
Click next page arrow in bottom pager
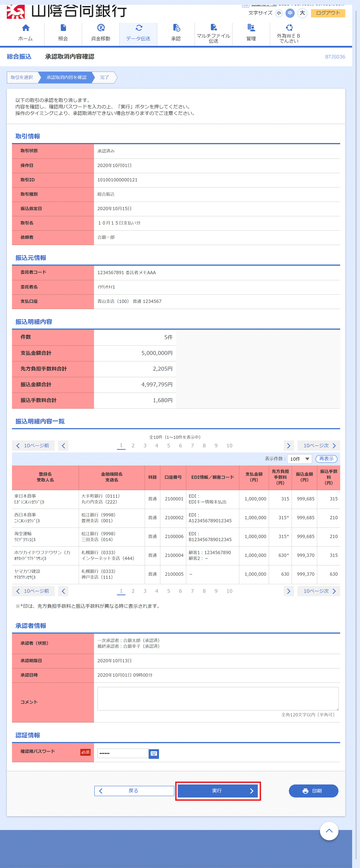(289, 591)
